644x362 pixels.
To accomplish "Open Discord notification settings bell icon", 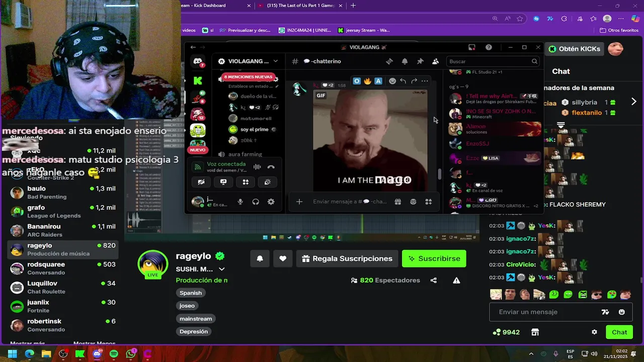I will coord(405,61).
